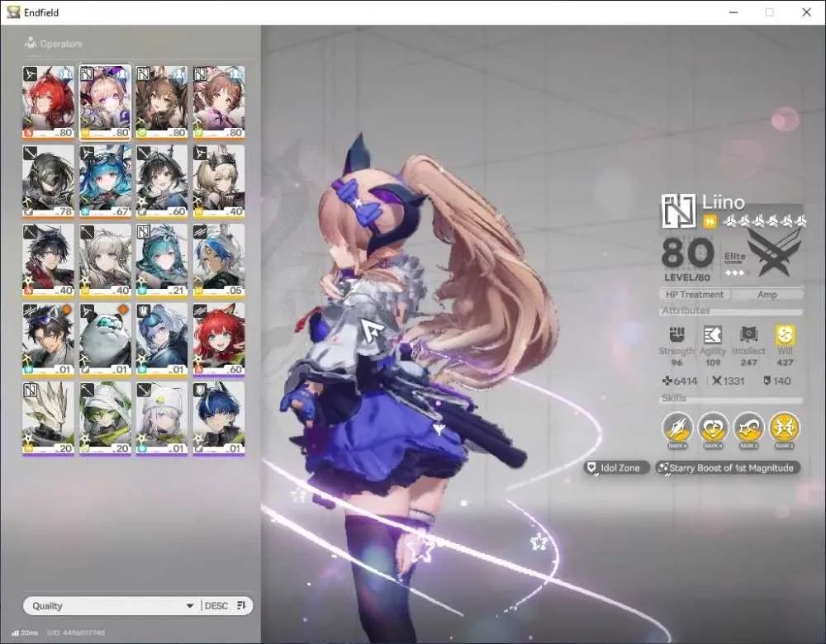Select the teal-haired level 21 operator
826x644 pixels.
[x=162, y=261]
